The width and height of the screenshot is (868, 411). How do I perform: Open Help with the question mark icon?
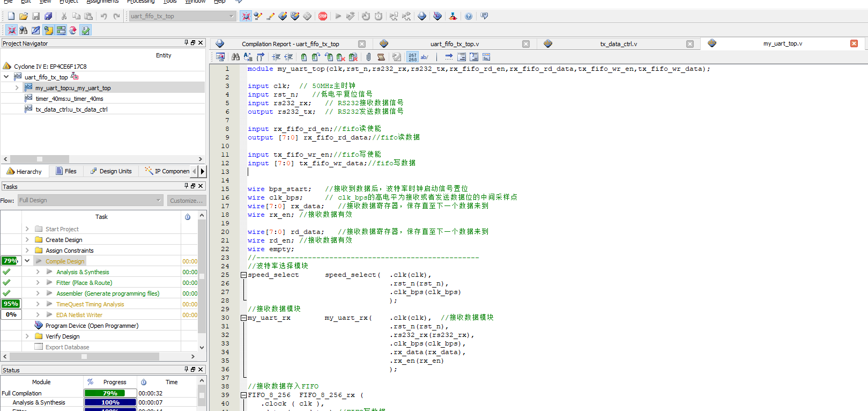coord(469,16)
